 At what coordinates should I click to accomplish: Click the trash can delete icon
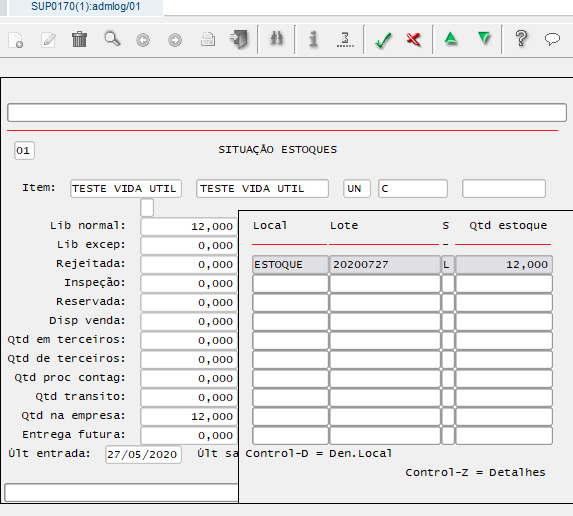click(x=79, y=39)
